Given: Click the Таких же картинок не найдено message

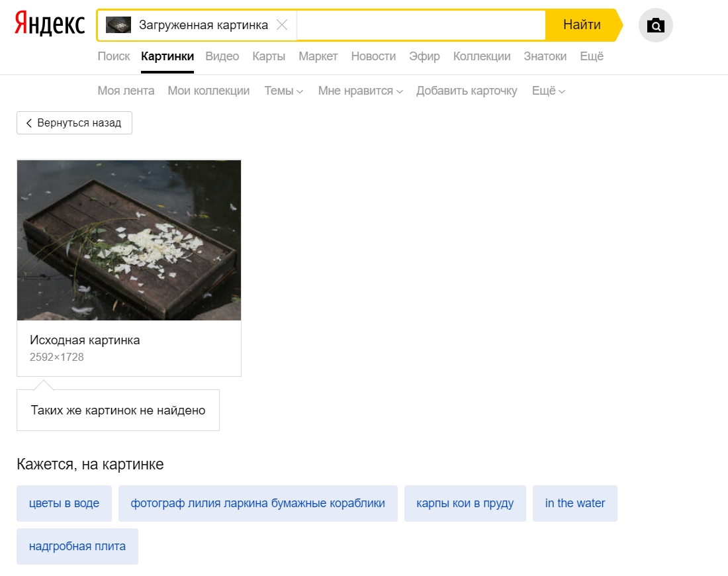Looking at the screenshot, I should pyautogui.click(x=118, y=410).
